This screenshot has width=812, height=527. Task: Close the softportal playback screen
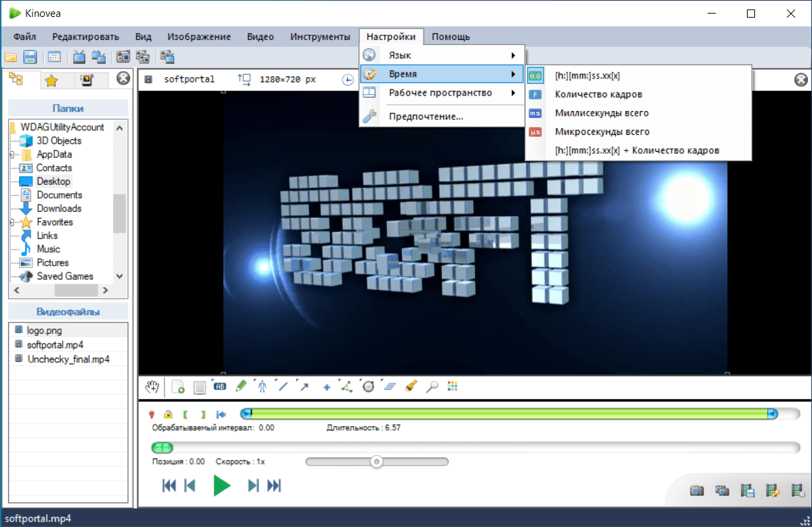[800, 79]
